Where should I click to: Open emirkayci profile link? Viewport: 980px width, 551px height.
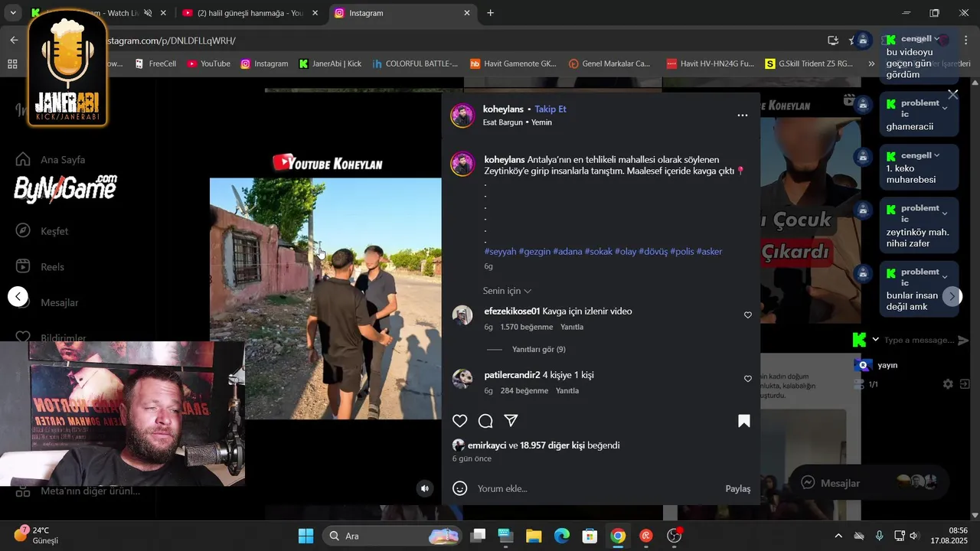click(487, 445)
